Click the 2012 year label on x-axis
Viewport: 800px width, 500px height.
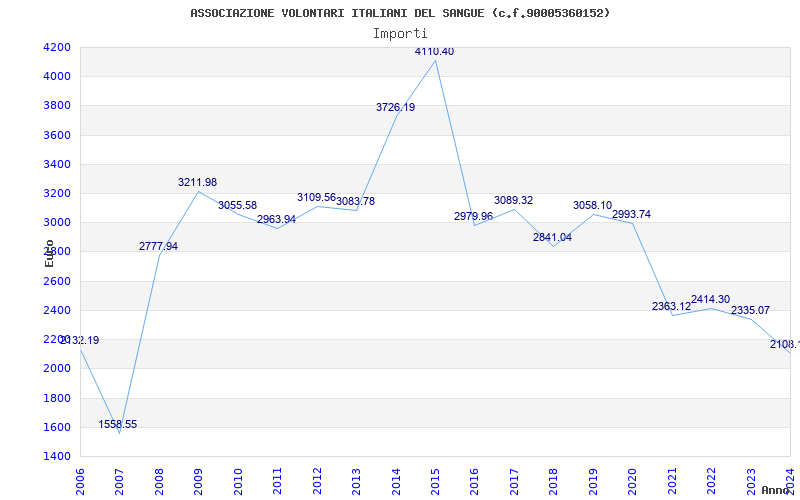point(317,482)
